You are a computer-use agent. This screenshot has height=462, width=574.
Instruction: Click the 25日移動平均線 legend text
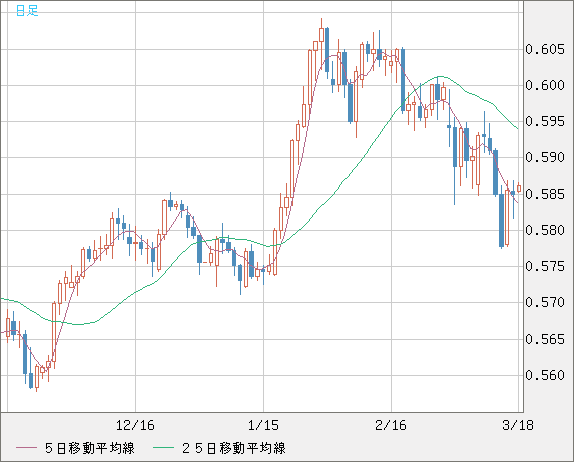[x=234, y=448]
